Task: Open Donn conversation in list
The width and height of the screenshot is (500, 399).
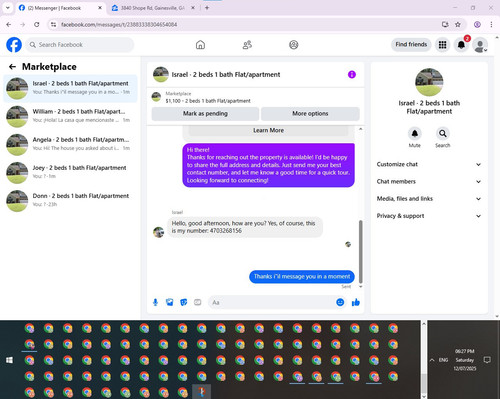Action: [x=70, y=201]
